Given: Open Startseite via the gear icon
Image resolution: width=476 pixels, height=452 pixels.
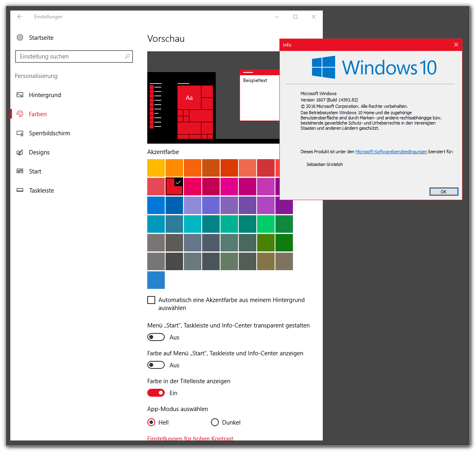Looking at the screenshot, I should click(x=20, y=38).
